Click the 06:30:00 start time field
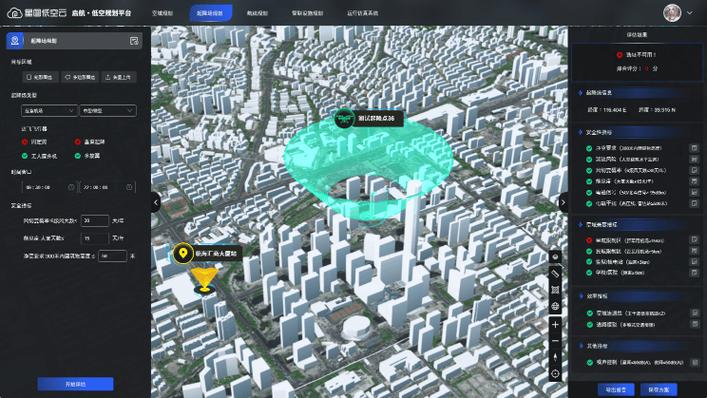The image size is (707, 398). coord(49,187)
